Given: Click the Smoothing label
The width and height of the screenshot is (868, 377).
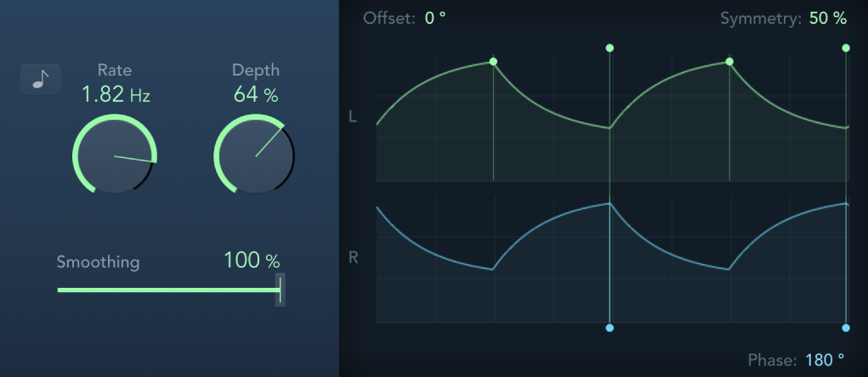Looking at the screenshot, I should (x=98, y=262).
